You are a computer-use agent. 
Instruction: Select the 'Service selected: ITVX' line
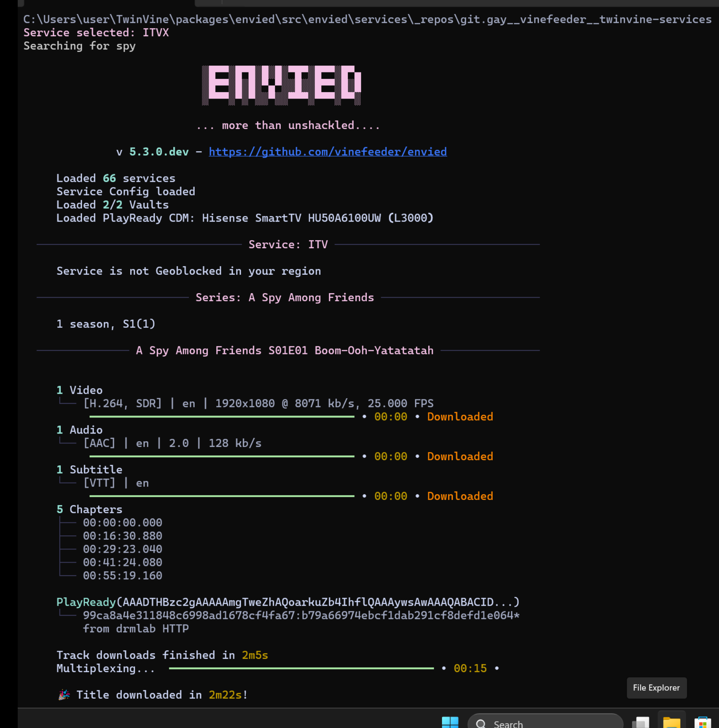pyautogui.click(x=96, y=33)
